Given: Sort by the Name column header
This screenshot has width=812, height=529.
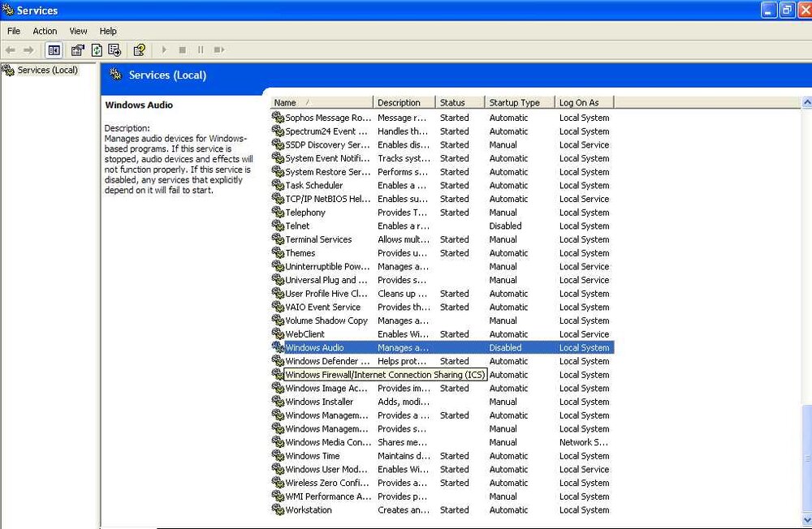Looking at the screenshot, I should (321, 102).
